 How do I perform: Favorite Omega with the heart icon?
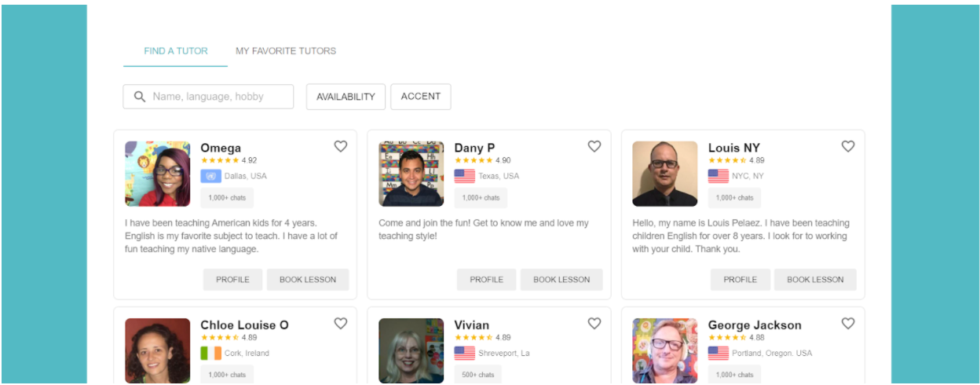(341, 146)
